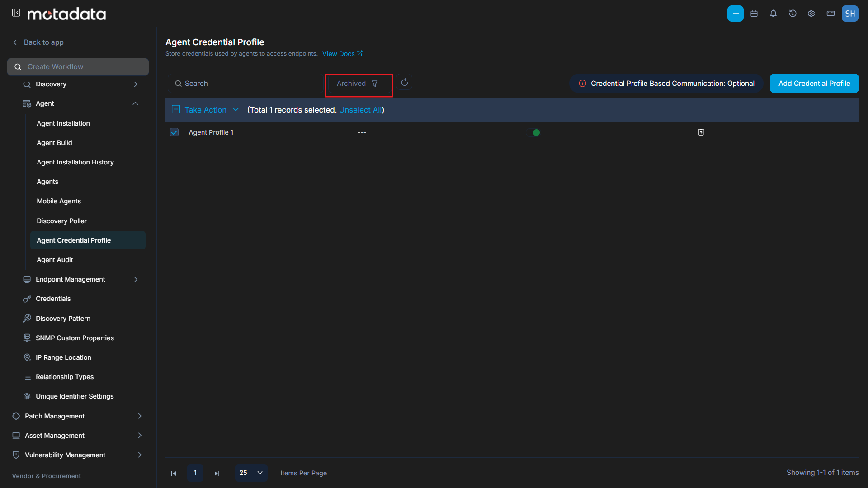Open the Take Action dropdown
This screenshot has width=868, height=488.
(212, 110)
